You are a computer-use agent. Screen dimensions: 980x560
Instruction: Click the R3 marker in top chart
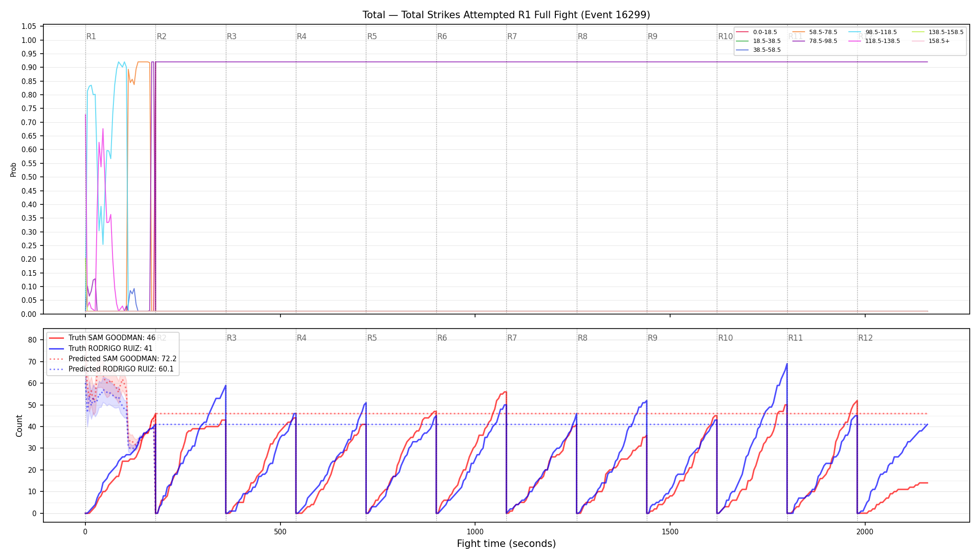231,36
